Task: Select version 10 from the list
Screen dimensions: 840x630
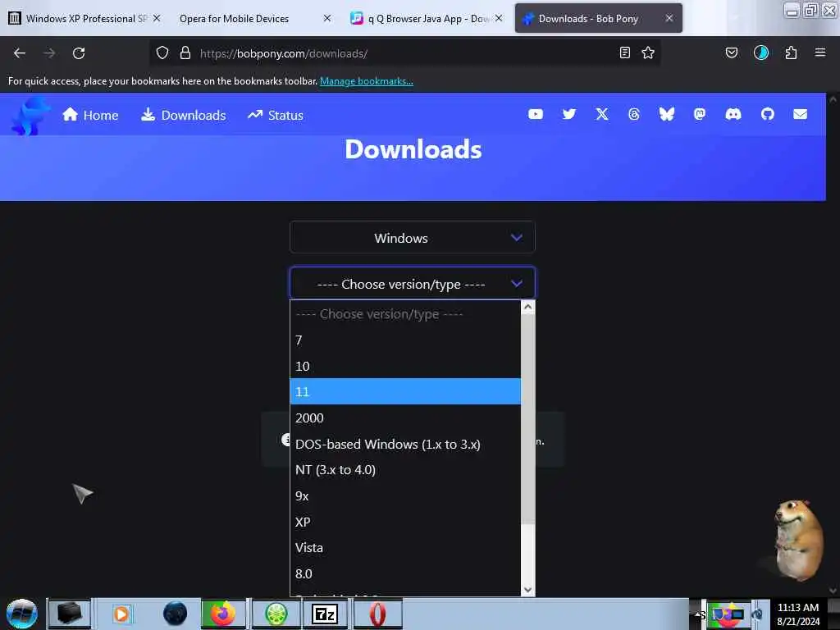Action: coord(405,366)
